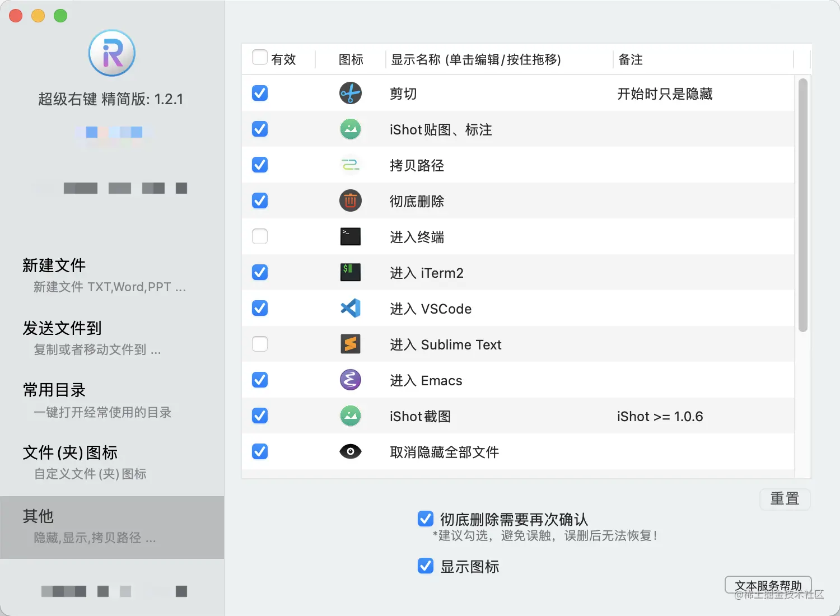
Task: Click the VSCode icon
Action: tap(351, 308)
